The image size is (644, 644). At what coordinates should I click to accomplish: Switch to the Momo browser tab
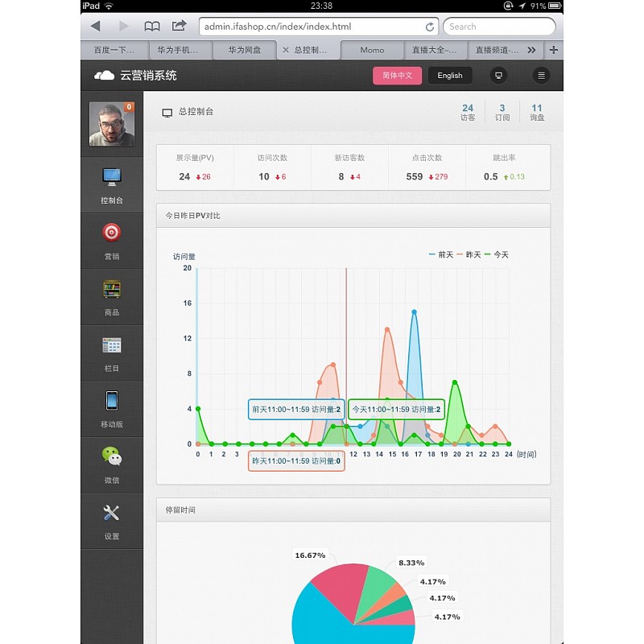click(x=372, y=50)
